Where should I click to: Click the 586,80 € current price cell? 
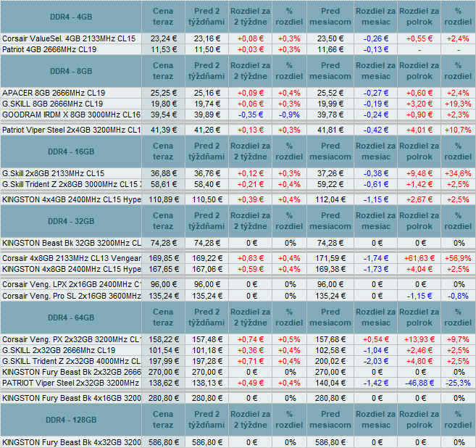click(x=164, y=442)
